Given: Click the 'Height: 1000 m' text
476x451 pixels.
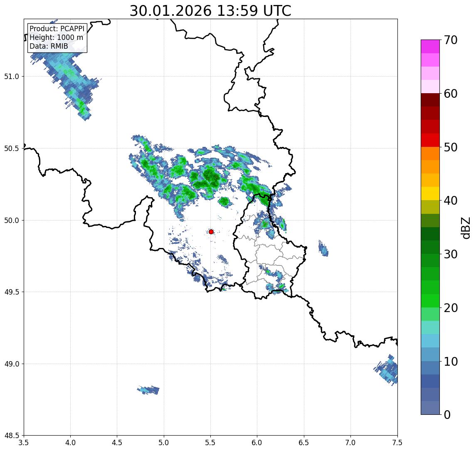Looking at the screenshot, I should click(x=56, y=38).
